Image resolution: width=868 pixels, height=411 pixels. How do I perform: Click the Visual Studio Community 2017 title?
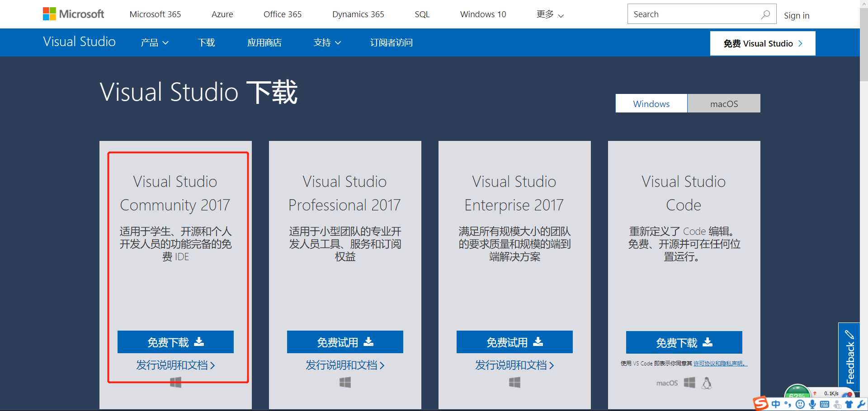(x=175, y=193)
